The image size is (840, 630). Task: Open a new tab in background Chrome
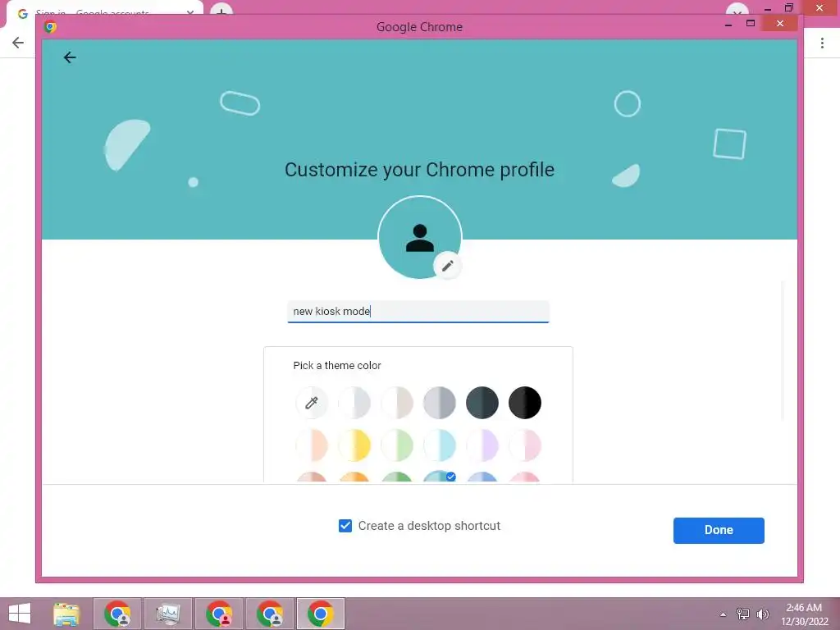pyautogui.click(x=221, y=9)
